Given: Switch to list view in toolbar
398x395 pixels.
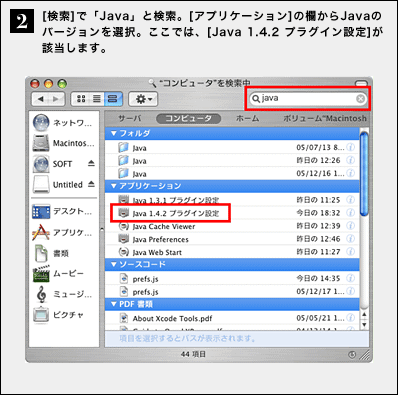Looking at the screenshot, I should tap(97, 99).
